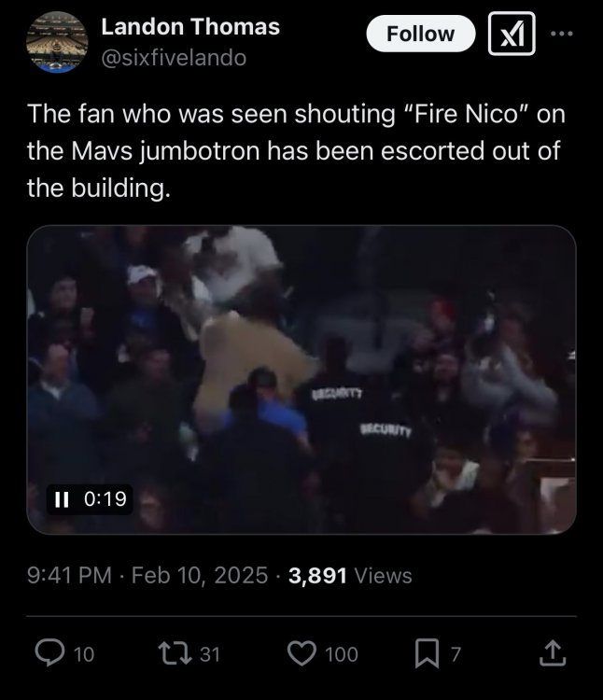This screenshot has height=700, width=603.
Task: Click the 0:19 video time indicator
Action: [105, 499]
